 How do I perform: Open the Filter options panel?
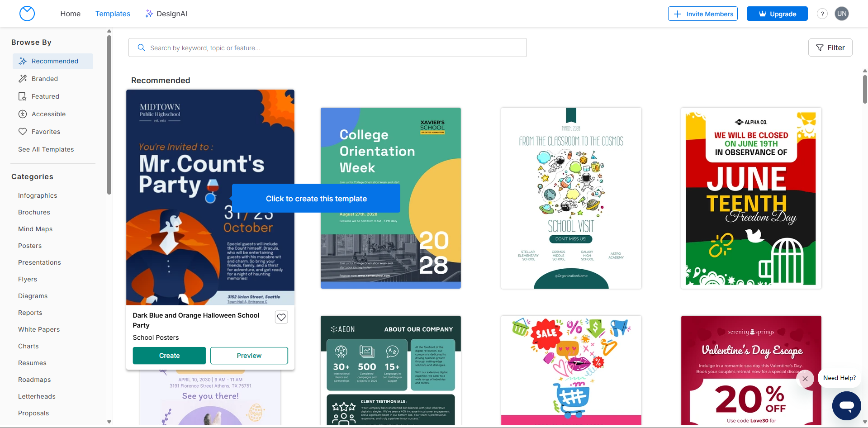[x=830, y=48]
